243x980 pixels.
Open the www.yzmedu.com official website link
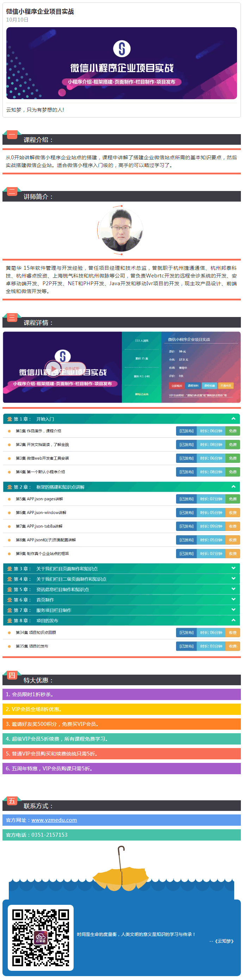54,820
